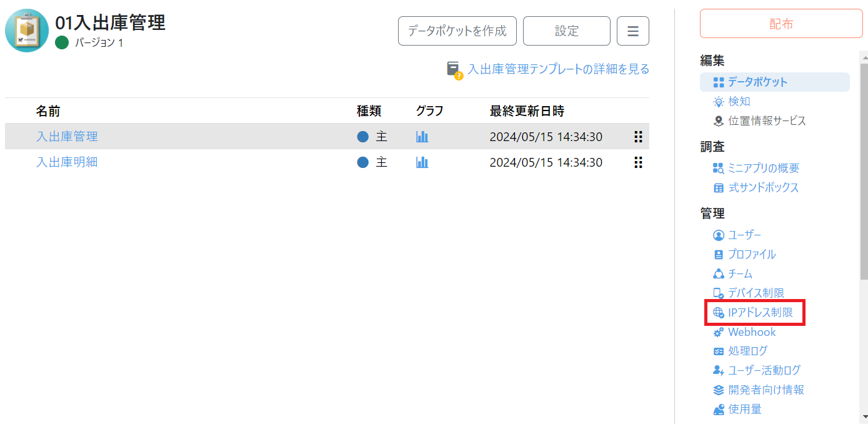Screen dimensions: 868x427
Task: Open デバイス制限 in the sidebar
Action: 756,293
